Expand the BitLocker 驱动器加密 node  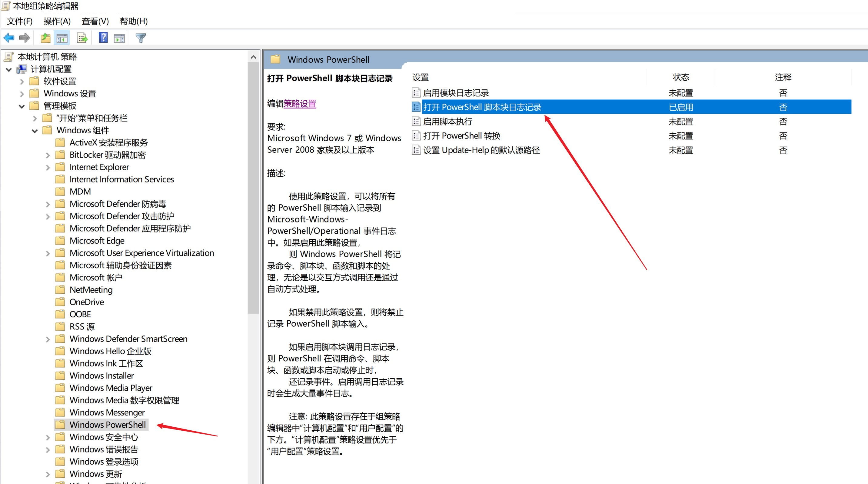[x=48, y=155]
